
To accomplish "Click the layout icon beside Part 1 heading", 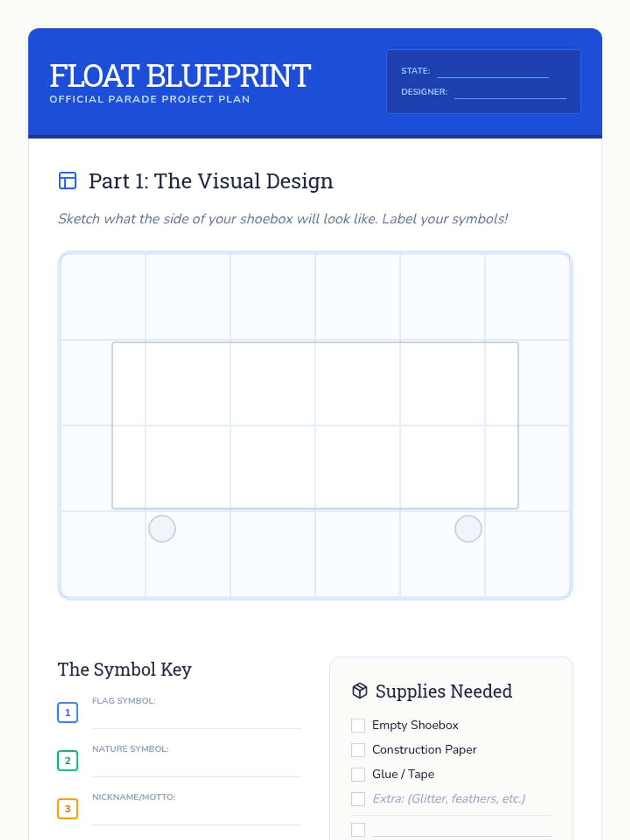I will coord(67,181).
